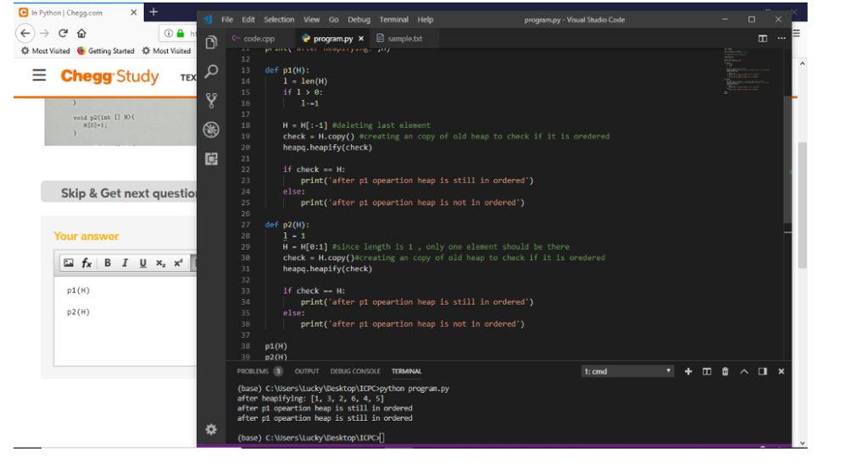Toggle subscript in Chegg answer editor

[x=160, y=263]
